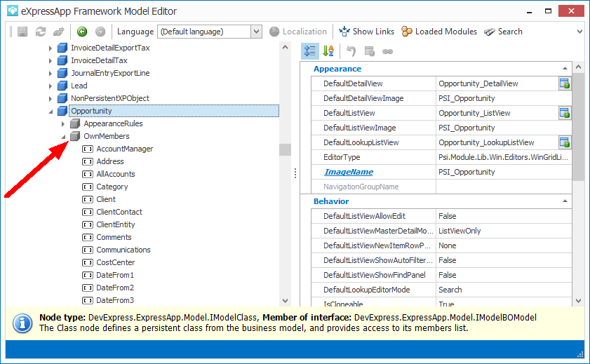590x364 pixels.
Task: Click the Comments member icon
Action: tap(88, 237)
